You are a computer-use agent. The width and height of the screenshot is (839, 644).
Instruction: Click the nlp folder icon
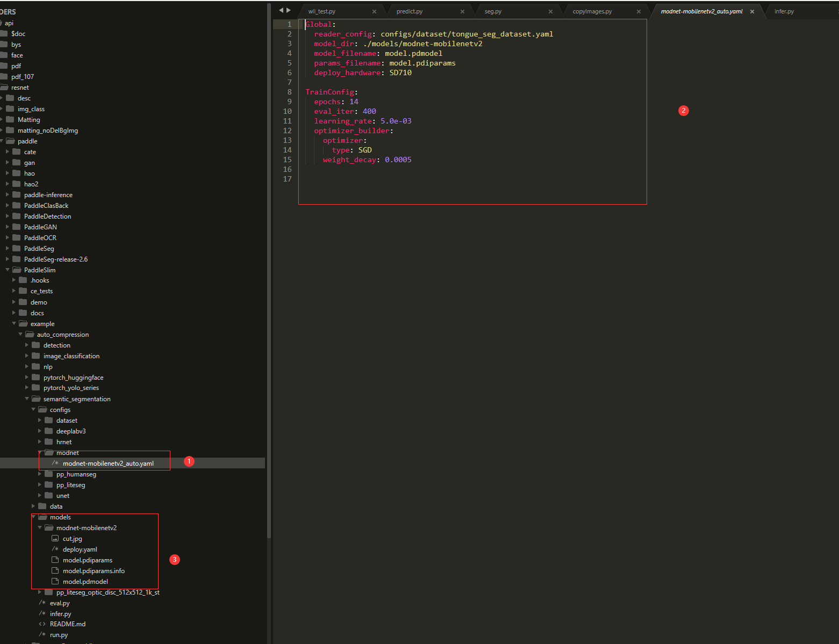[35, 366]
